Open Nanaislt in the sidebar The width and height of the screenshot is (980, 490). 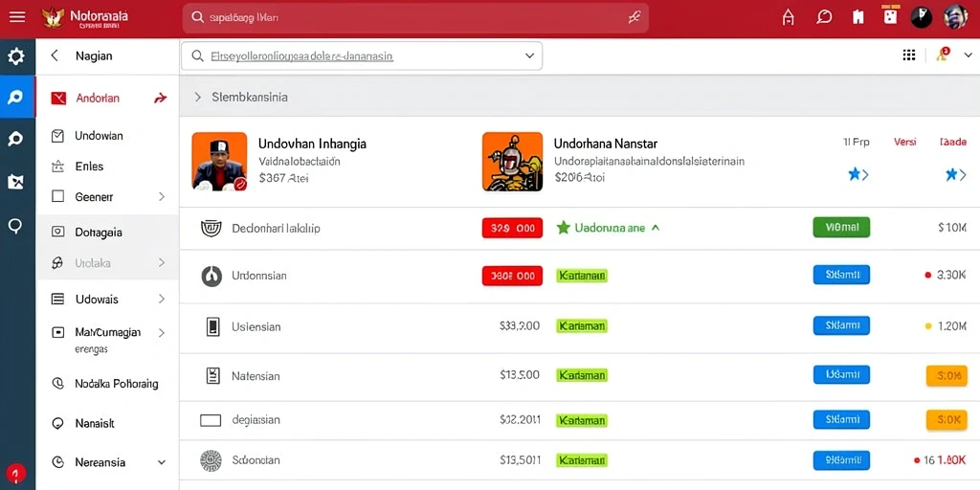(95, 423)
